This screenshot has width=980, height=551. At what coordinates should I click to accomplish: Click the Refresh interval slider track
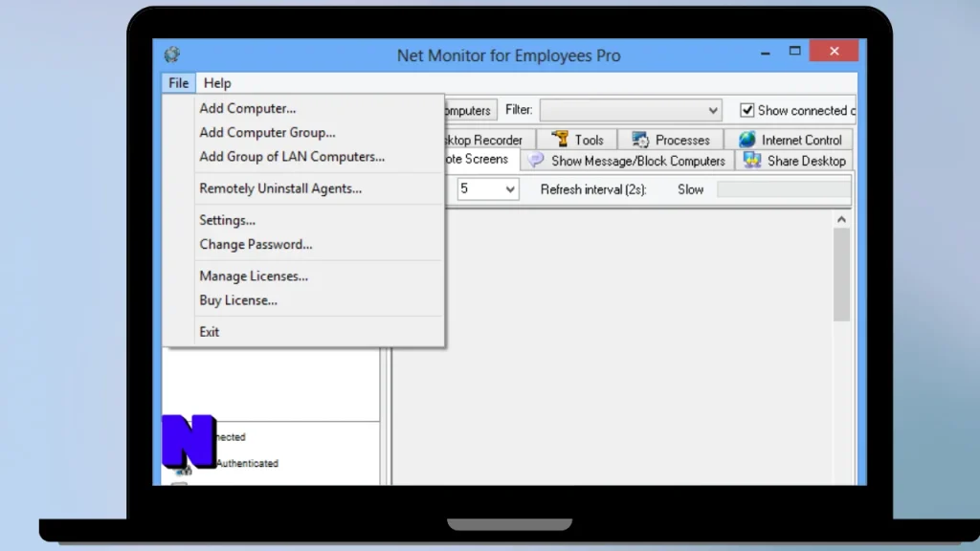coord(784,189)
